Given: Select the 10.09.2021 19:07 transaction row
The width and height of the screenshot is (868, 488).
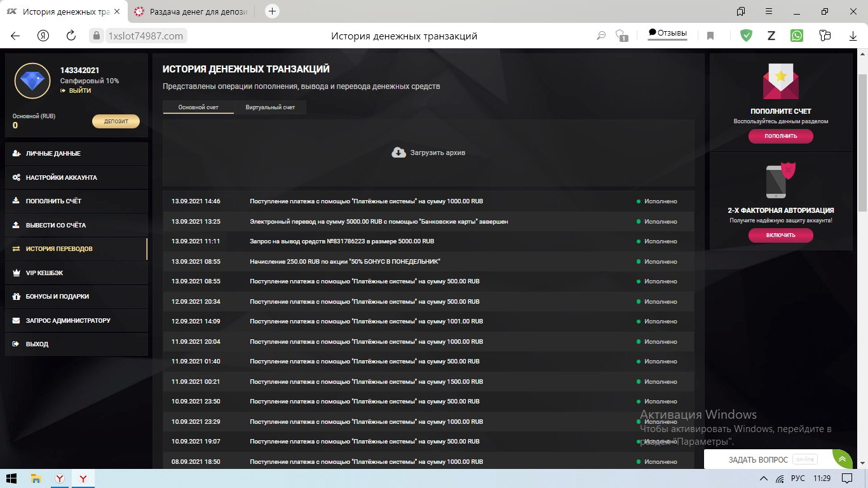Looking at the screenshot, I should pos(428,442).
